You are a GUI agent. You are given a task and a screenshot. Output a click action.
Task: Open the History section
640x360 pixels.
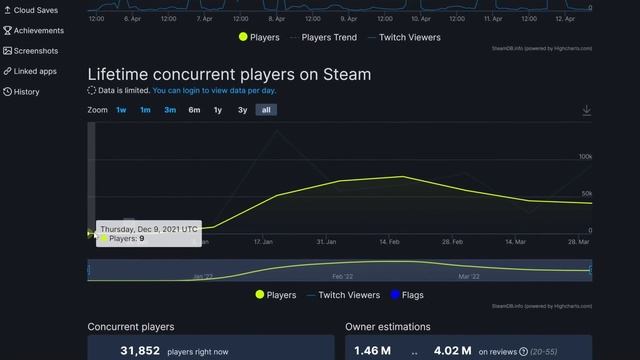point(21,92)
